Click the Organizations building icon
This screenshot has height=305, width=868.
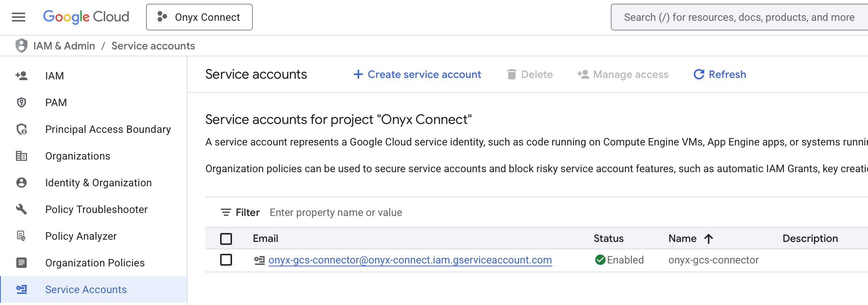click(21, 156)
